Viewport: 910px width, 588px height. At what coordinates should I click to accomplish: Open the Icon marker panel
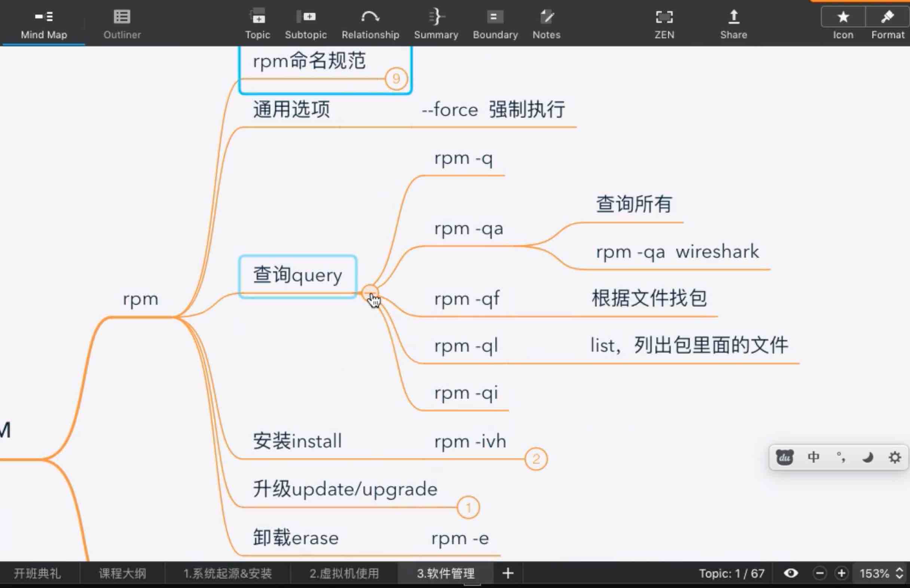coord(843,23)
